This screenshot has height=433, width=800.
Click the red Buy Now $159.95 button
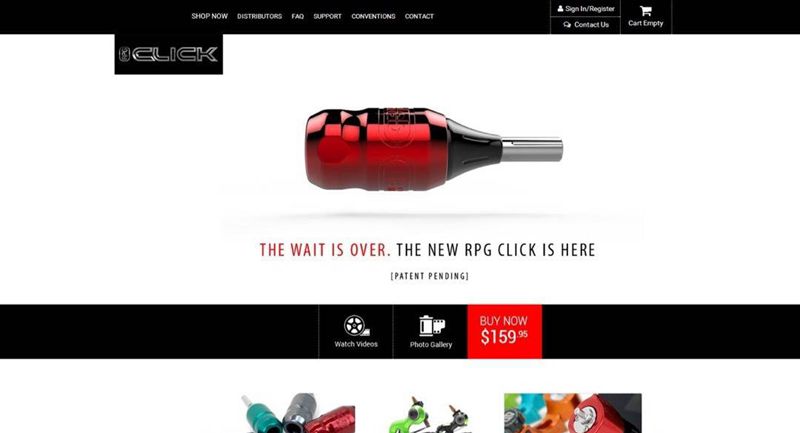click(x=505, y=332)
